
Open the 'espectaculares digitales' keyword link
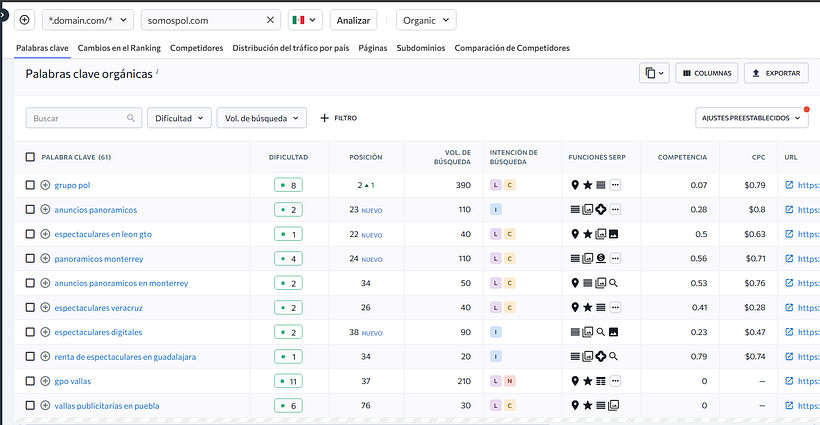coord(98,332)
